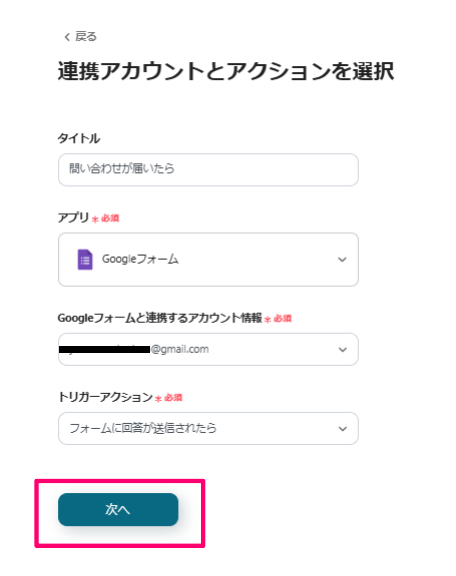Open the アプリ dropdown chevron
The height and width of the screenshot is (576, 456).
[342, 259]
